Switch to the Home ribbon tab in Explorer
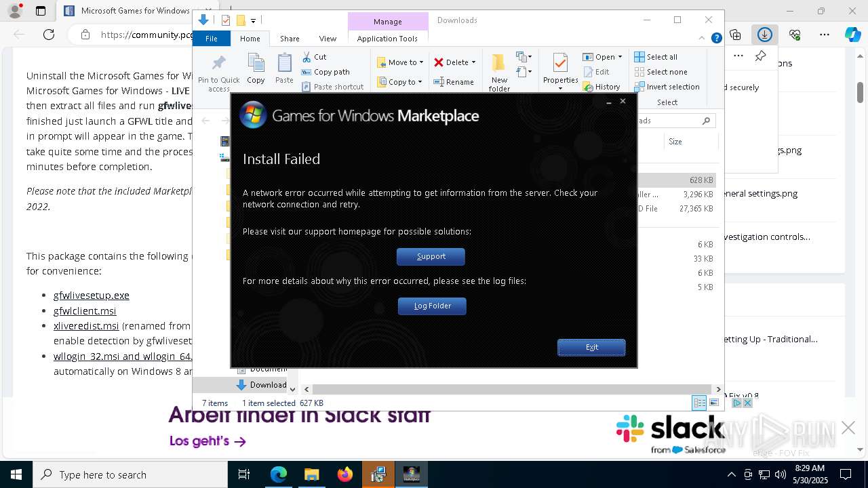Viewport: 868px width, 488px height. (x=250, y=39)
